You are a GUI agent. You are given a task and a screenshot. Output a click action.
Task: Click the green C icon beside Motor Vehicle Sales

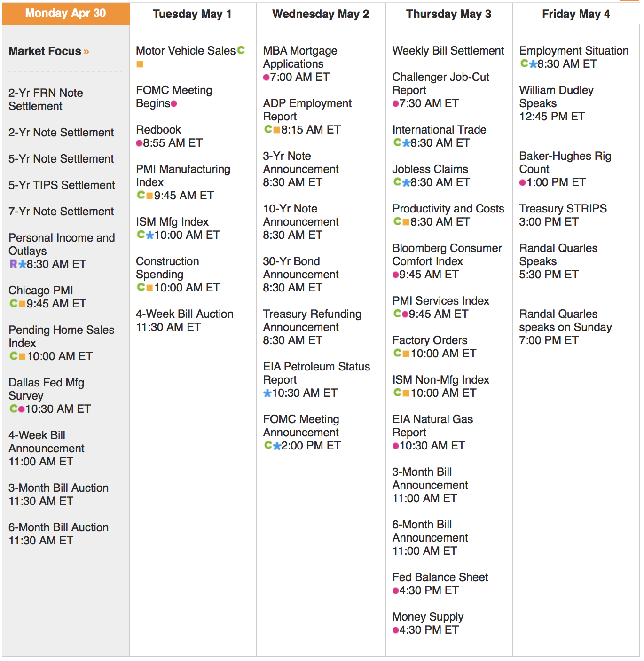[x=241, y=50]
